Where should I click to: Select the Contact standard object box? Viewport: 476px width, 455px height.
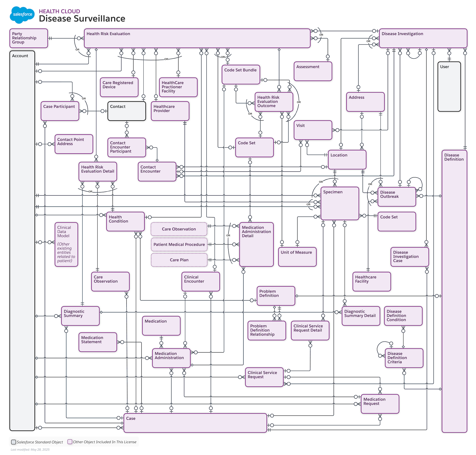[x=126, y=111]
